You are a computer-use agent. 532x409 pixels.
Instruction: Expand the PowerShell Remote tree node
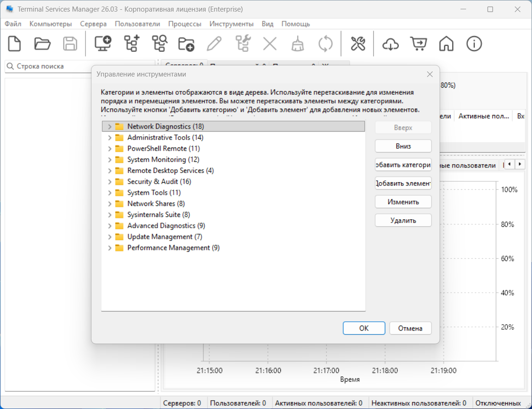(110, 149)
